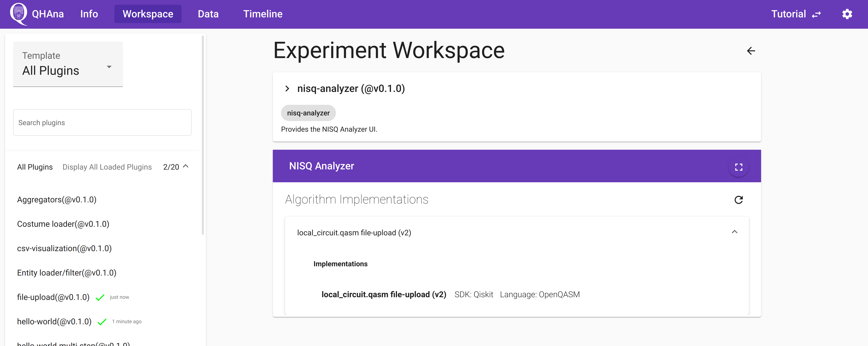Open the Template All Plugins dropdown
The width and height of the screenshot is (868, 346).
[x=68, y=64]
